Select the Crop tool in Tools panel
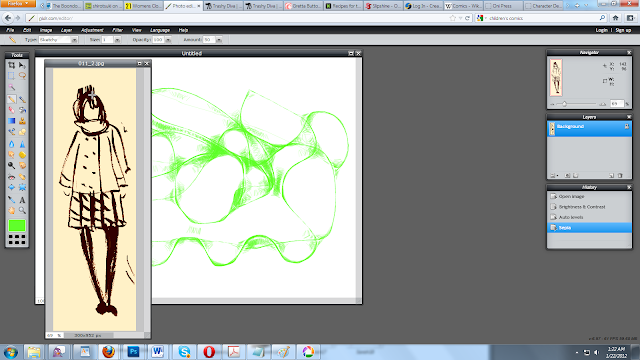The image size is (640, 360). 11,65
